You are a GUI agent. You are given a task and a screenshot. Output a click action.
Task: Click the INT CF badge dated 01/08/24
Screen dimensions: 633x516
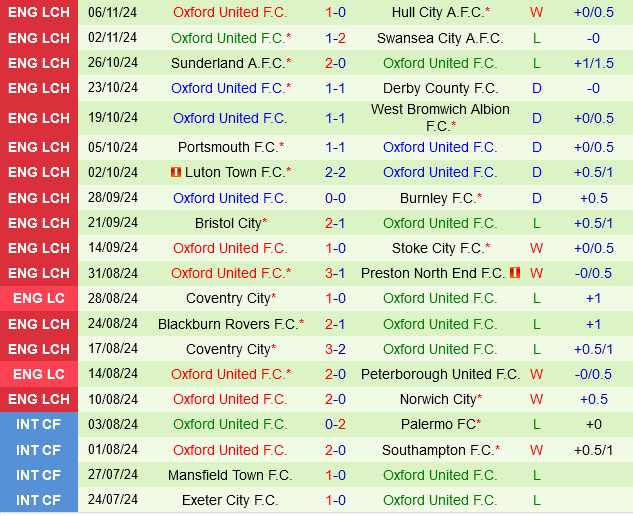pyautogui.click(x=39, y=450)
